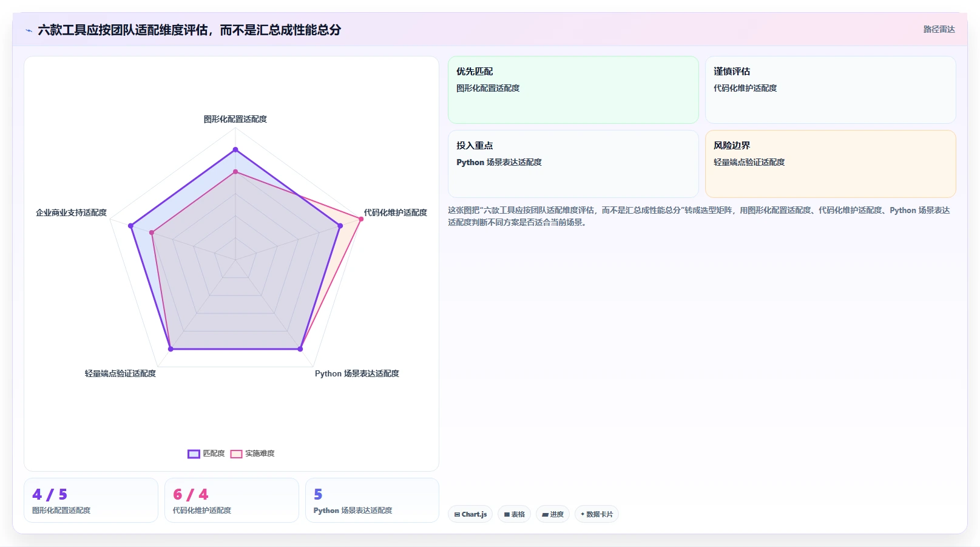
Task: Click the 数据卡片 tag
Action: (596, 514)
